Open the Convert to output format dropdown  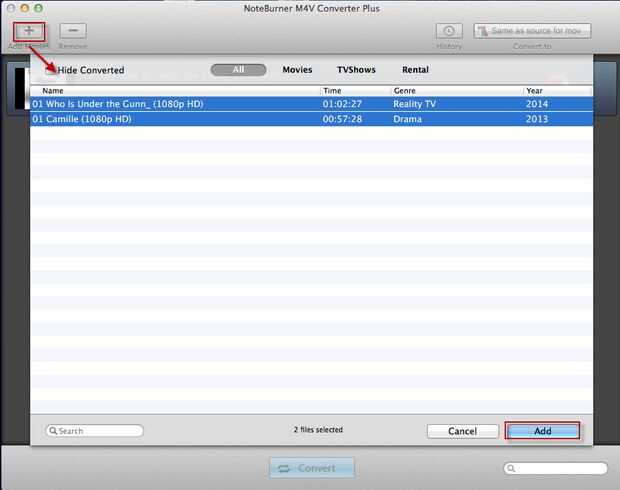(x=532, y=31)
